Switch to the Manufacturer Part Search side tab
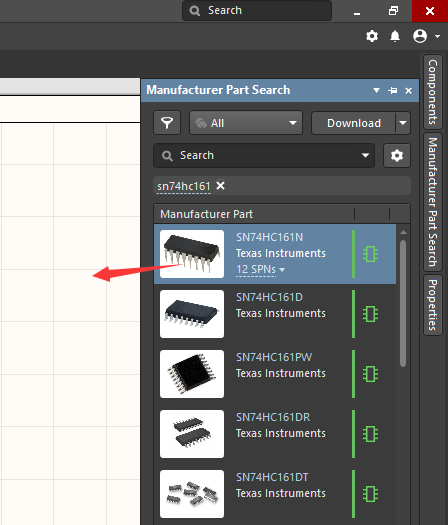The height and width of the screenshot is (525, 448). pos(433,202)
